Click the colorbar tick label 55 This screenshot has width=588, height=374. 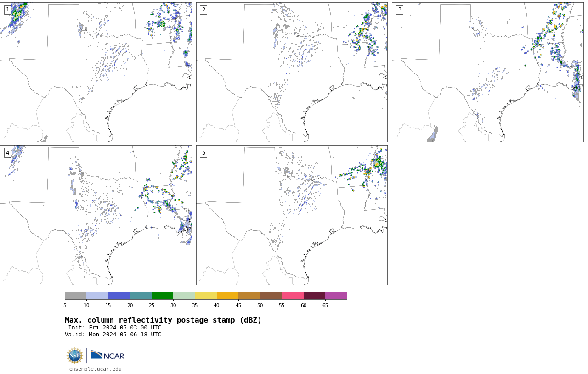[x=282, y=305]
